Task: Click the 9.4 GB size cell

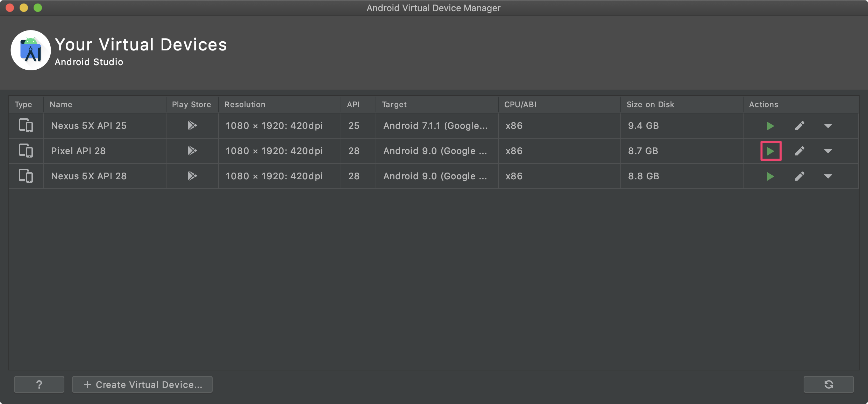Action: pyautogui.click(x=682, y=126)
